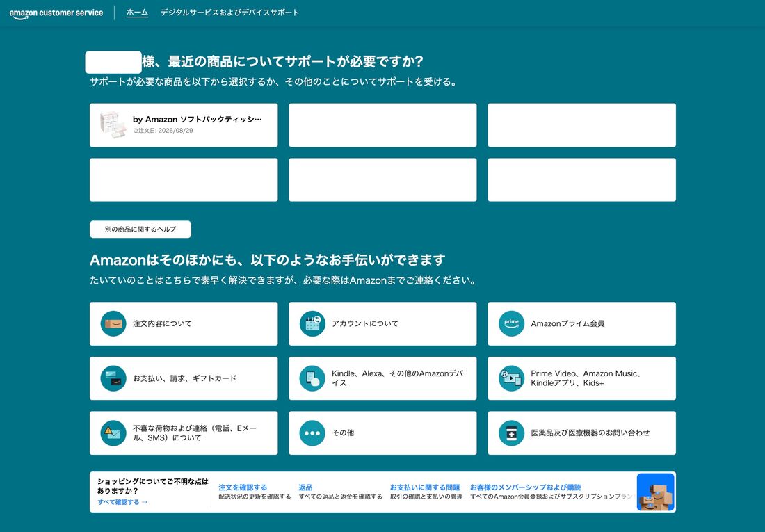
Task: Click the Kindle device icon
Action: pos(312,378)
